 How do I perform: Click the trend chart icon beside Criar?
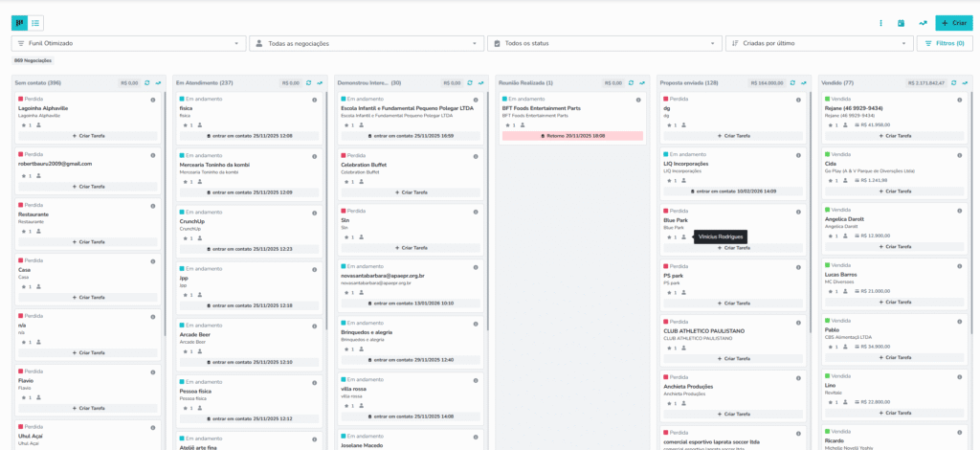pos(923,23)
